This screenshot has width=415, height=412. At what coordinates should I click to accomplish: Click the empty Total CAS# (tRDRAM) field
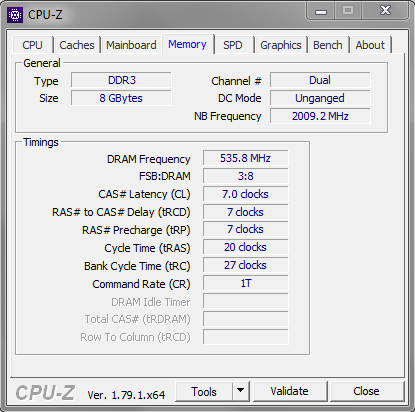pos(245,319)
